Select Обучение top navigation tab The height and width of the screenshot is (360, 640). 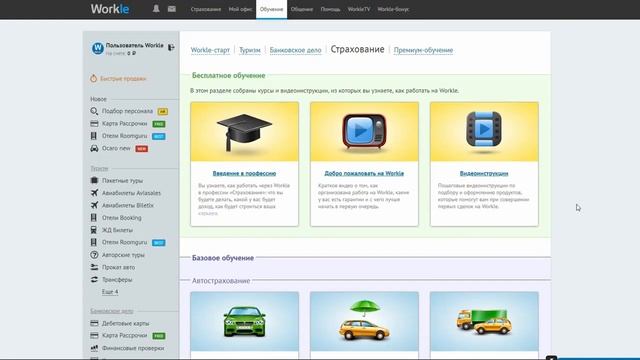271,9
